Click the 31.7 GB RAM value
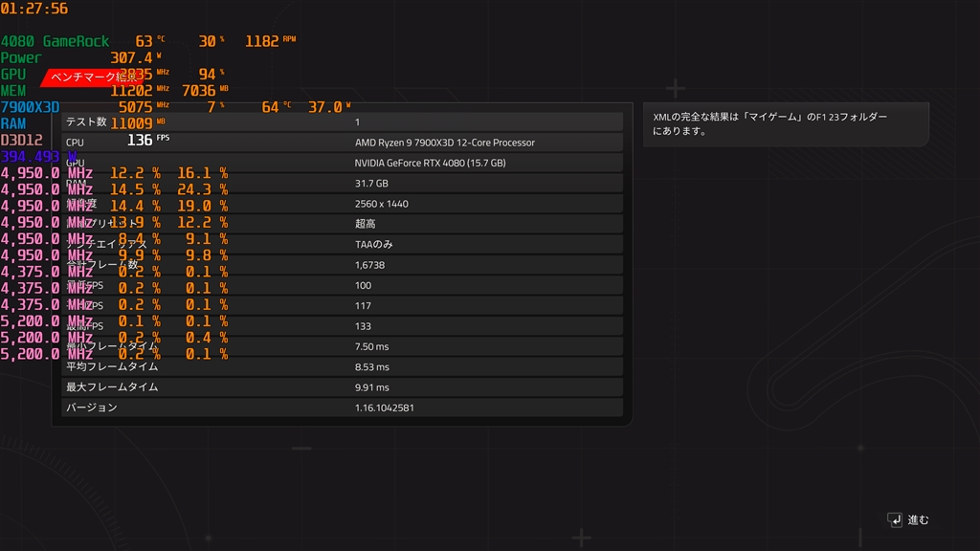The width and height of the screenshot is (980, 551). tap(371, 184)
